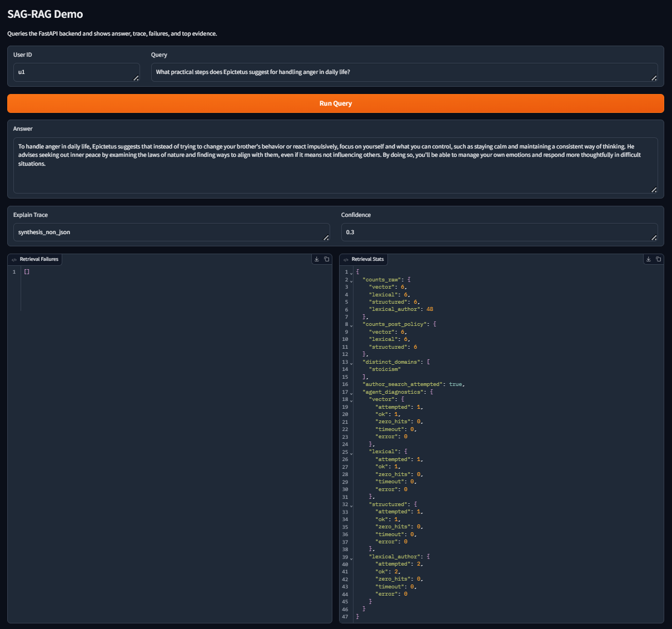Click "timeout": 0 on line 29
This screenshot has height=629, width=672.
pos(396,482)
